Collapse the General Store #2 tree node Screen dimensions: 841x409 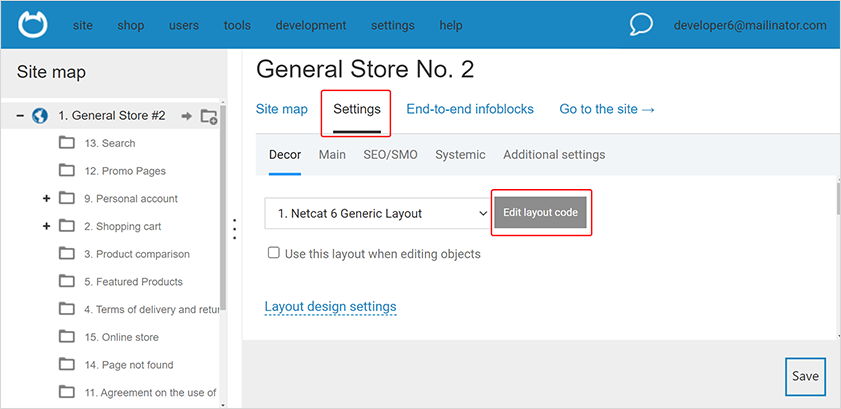pyautogui.click(x=20, y=115)
